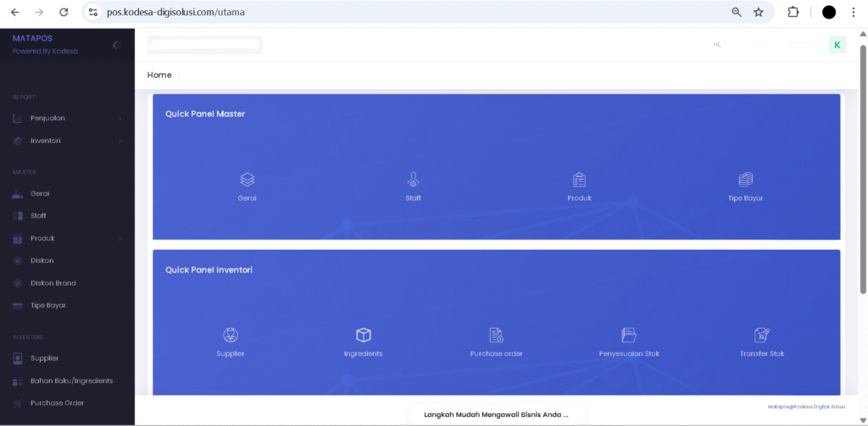Click the Matapos@Kodesa Digital Solusi footer text
Viewport: 868px width, 426px height.
point(806,407)
